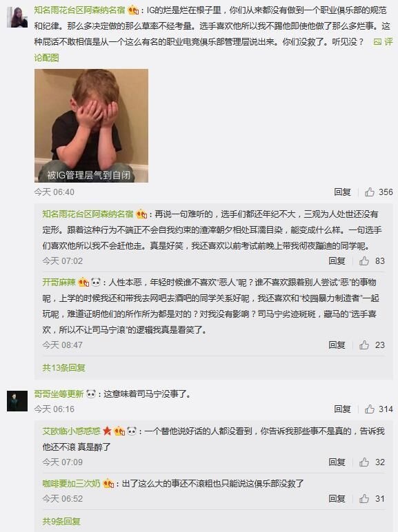Image resolution: width=398 pixels, height=532 pixels.
Task: Reply (回复) to 咖啡要加三次奶's 06:52 comment
Action: point(337,499)
